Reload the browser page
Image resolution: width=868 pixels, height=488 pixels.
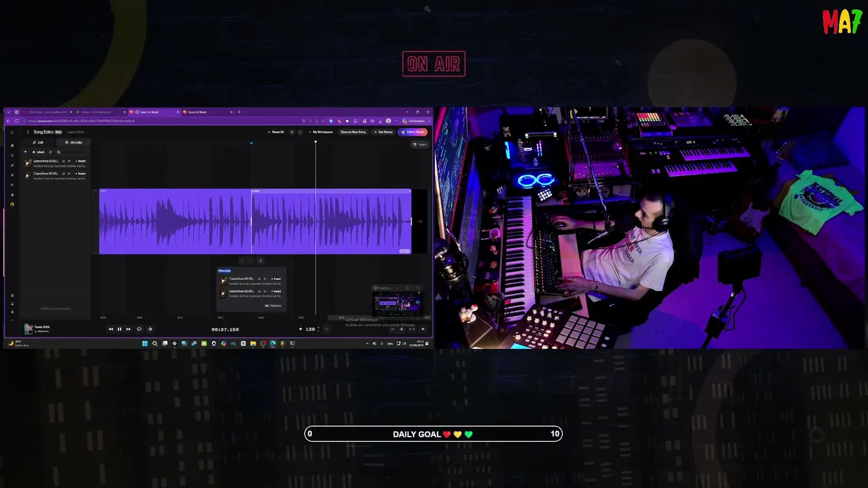(16, 121)
